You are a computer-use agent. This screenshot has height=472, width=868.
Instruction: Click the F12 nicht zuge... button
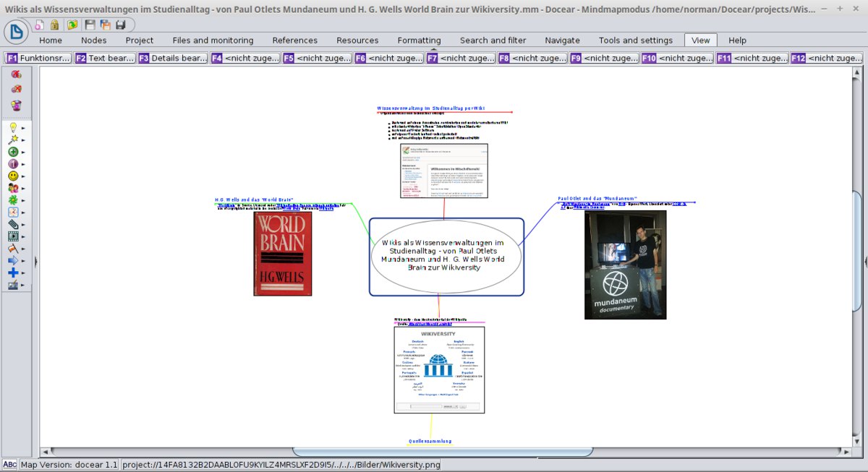tap(827, 58)
